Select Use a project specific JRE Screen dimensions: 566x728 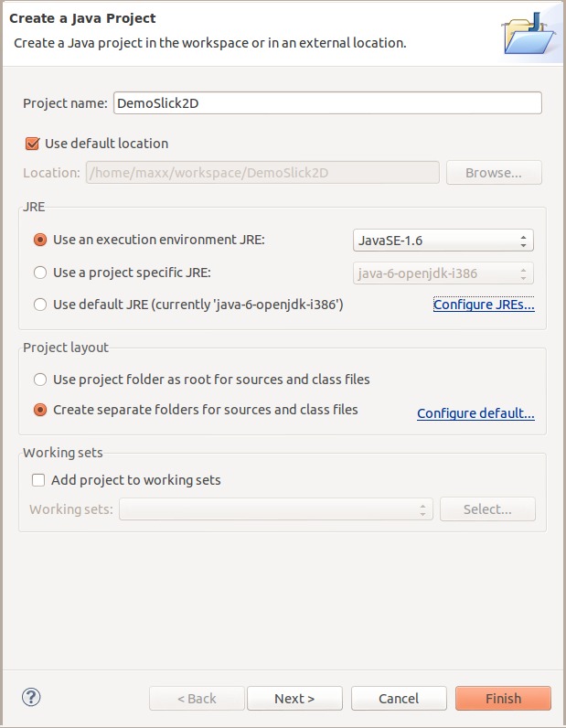pos(40,273)
